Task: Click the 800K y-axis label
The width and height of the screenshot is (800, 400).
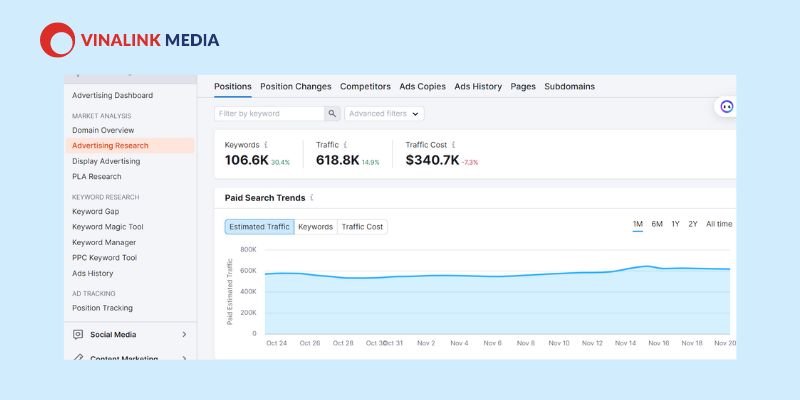Action: click(248, 249)
